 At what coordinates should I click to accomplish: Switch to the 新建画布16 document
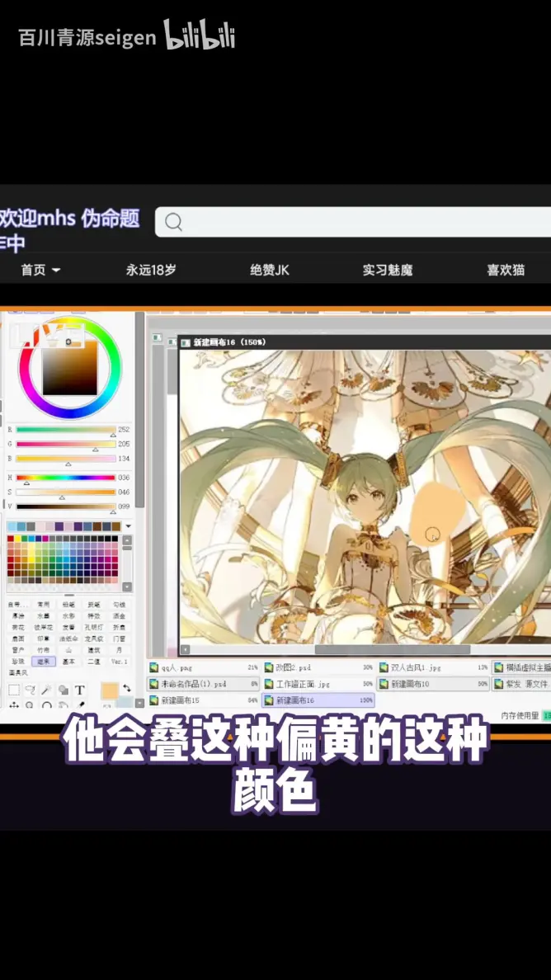tap(318, 700)
